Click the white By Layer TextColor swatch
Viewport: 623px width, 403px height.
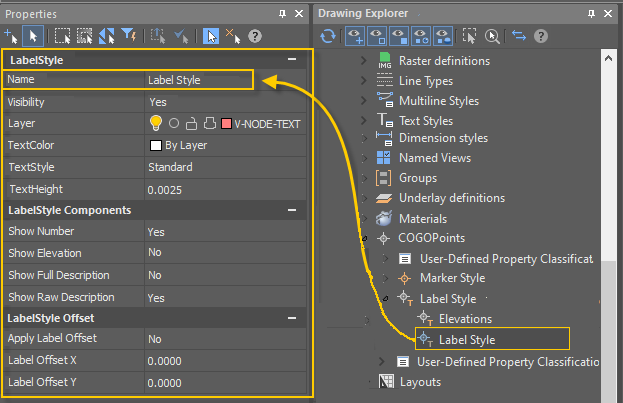156,145
